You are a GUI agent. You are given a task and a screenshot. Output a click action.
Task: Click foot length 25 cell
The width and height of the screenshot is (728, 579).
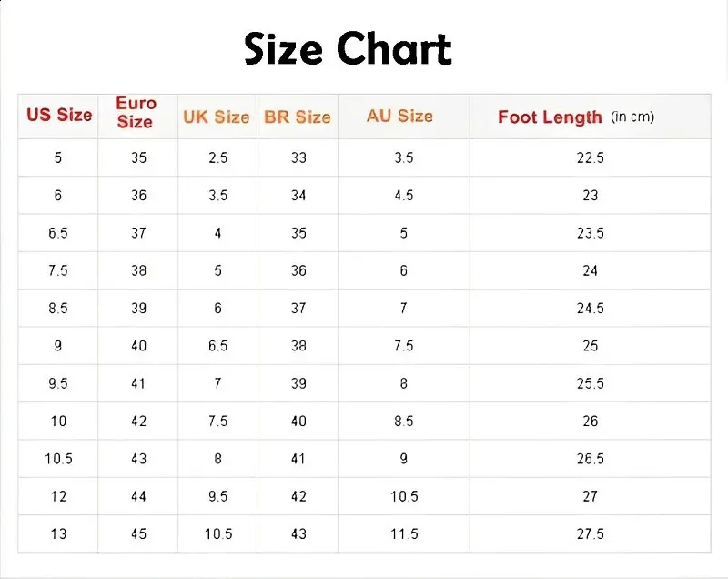coord(590,346)
